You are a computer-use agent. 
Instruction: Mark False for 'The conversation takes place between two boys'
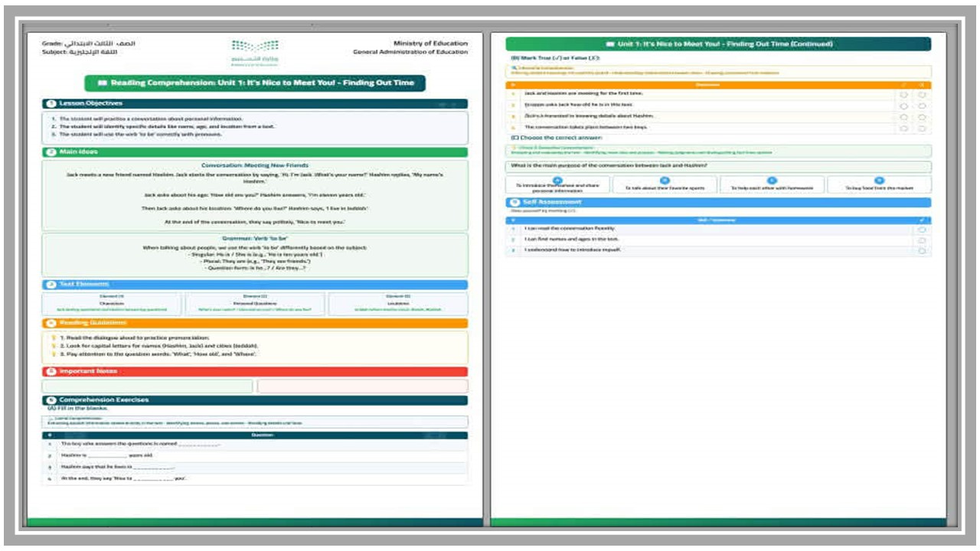click(923, 128)
